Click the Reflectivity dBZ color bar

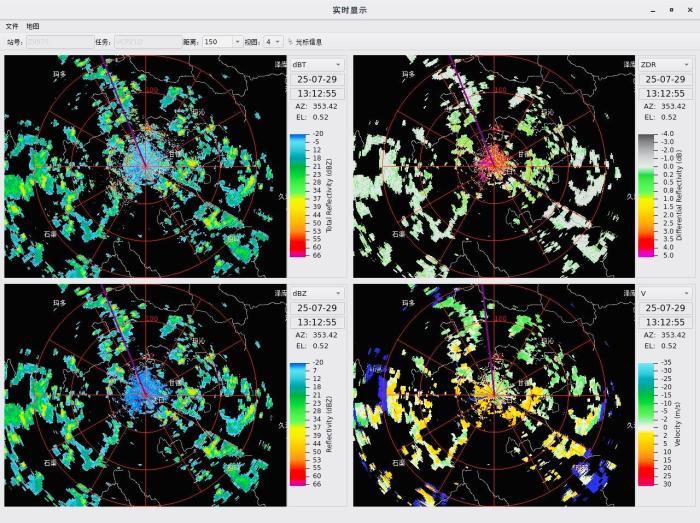coord(296,423)
